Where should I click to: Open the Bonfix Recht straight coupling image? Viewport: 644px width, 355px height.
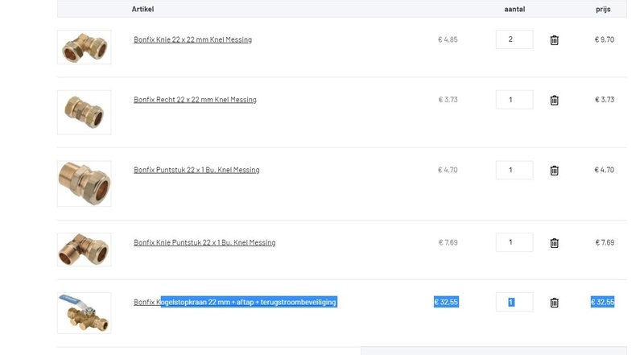click(x=85, y=112)
